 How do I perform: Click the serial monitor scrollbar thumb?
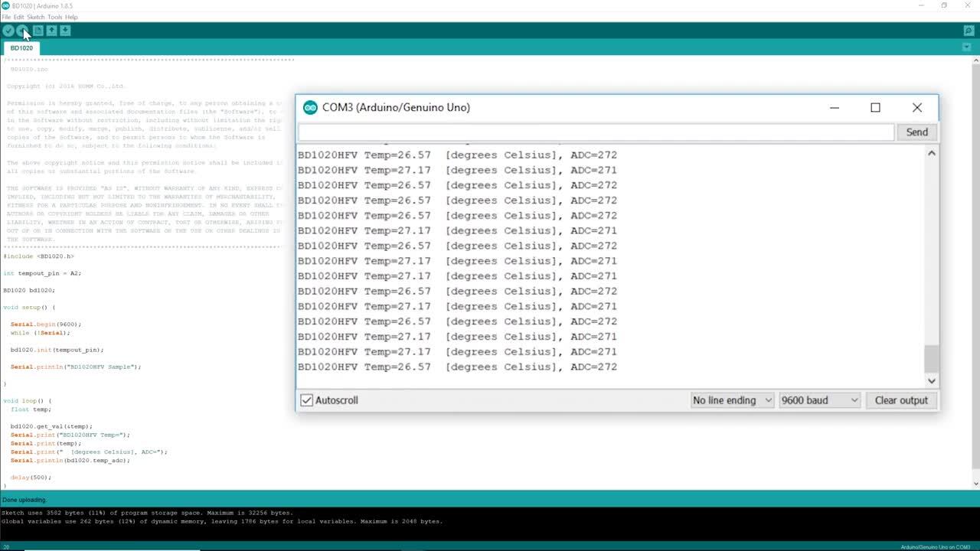point(932,358)
